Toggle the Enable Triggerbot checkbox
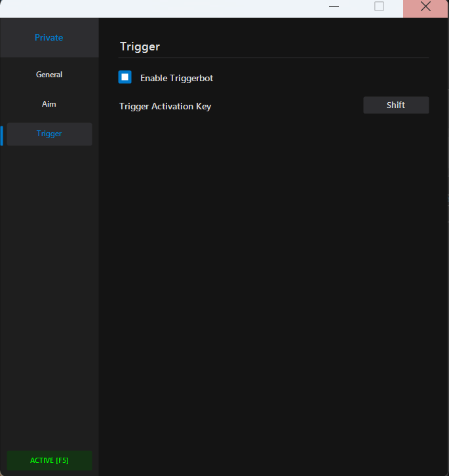449x476 pixels. click(125, 77)
